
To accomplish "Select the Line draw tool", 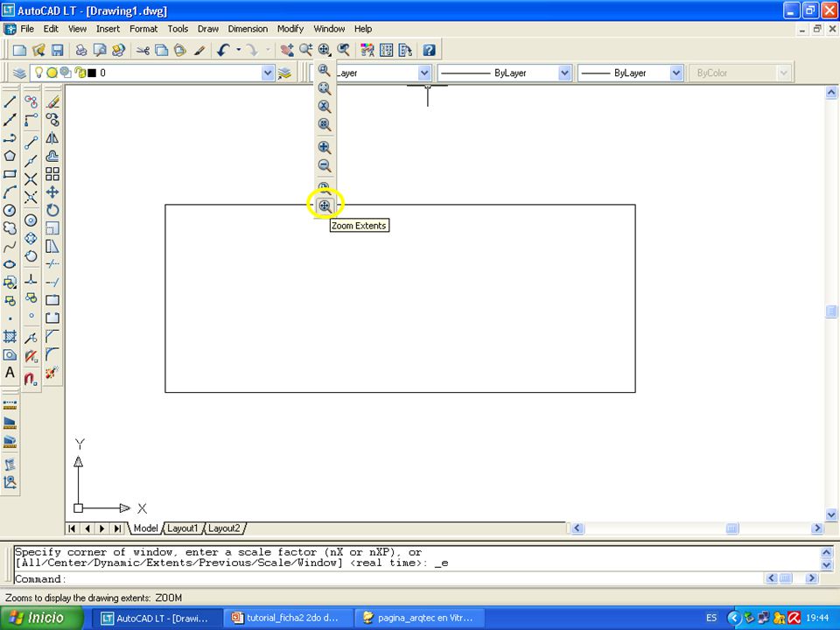I will click(10, 101).
